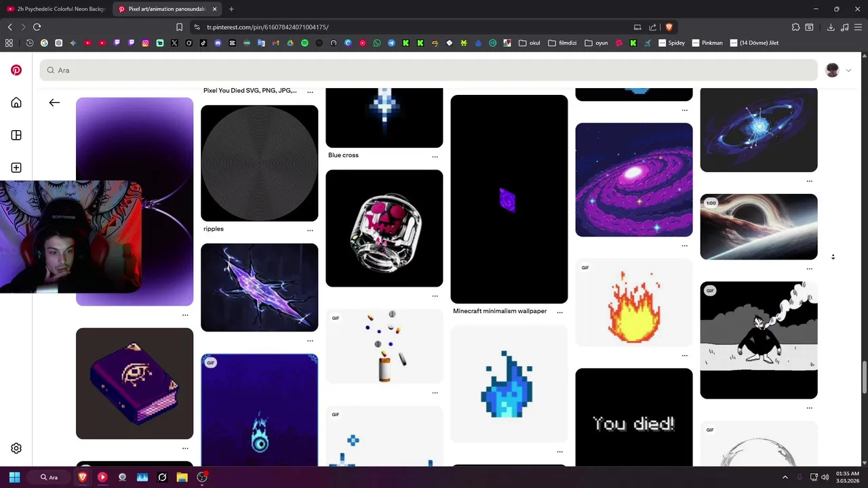Open the ripples circle pin image

pyautogui.click(x=259, y=163)
